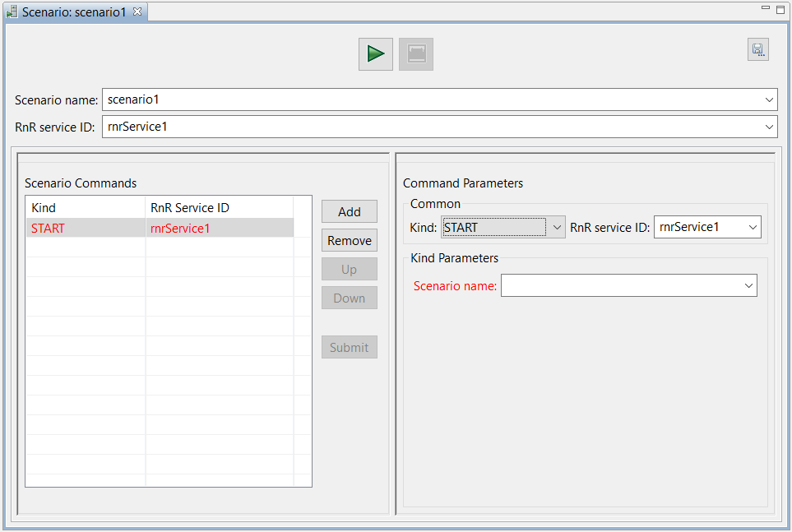Image resolution: width=792 pixels, height=532 pixels.
Task: Click the RnR Service ID column header
Action: pyautogui.click(x=220, y=208)
